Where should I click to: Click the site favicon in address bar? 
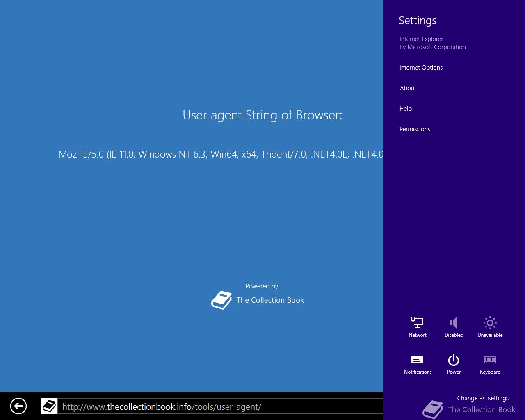pyautogui.click(x=49, y=406)
